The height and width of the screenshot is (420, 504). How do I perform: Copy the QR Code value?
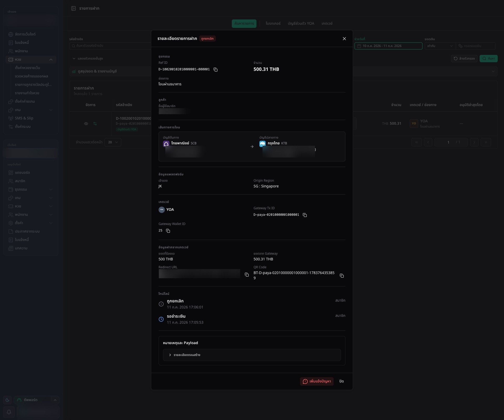(x=342, y=276)
